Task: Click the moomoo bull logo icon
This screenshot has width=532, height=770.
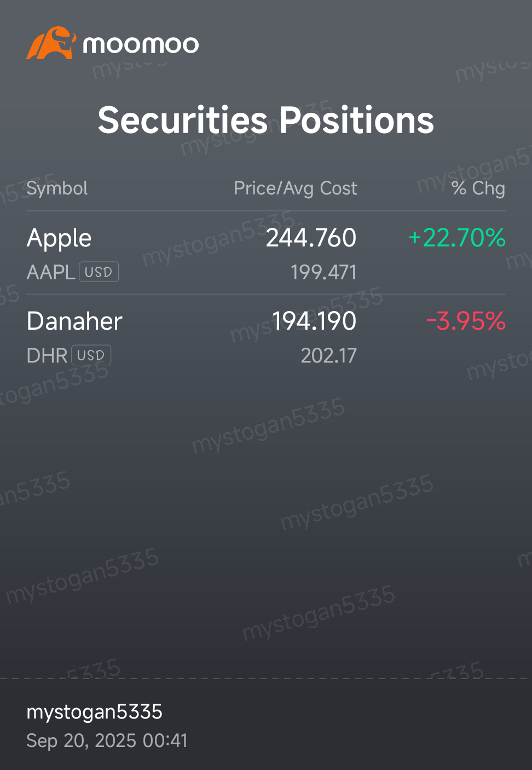Action: [x=51, y=43]
